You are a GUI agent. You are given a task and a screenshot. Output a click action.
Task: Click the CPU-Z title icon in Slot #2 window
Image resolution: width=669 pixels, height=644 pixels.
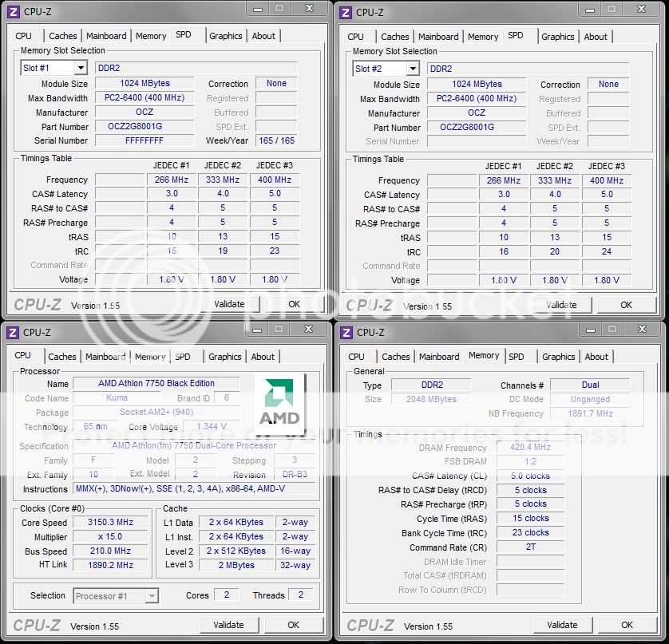pyautogui.click(x=346, y=12)
